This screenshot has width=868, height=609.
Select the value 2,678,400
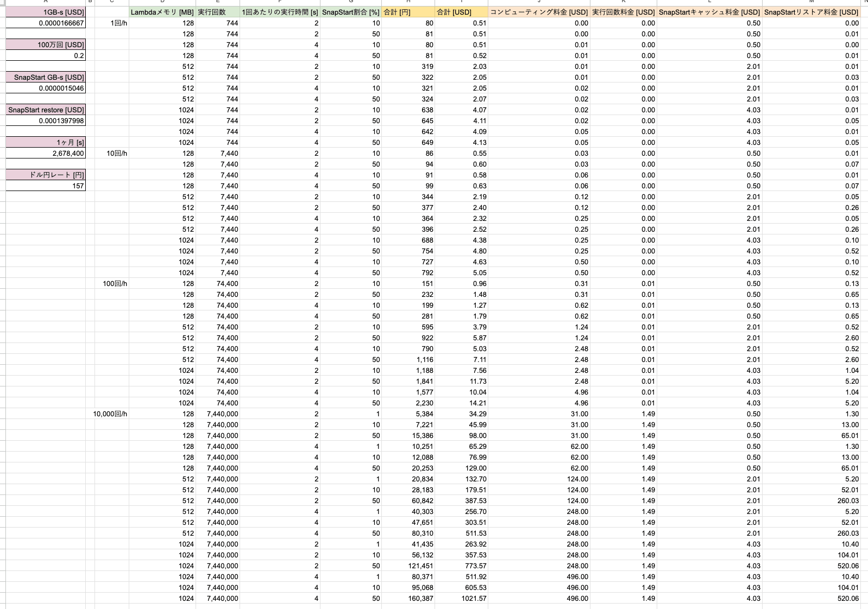46,153
